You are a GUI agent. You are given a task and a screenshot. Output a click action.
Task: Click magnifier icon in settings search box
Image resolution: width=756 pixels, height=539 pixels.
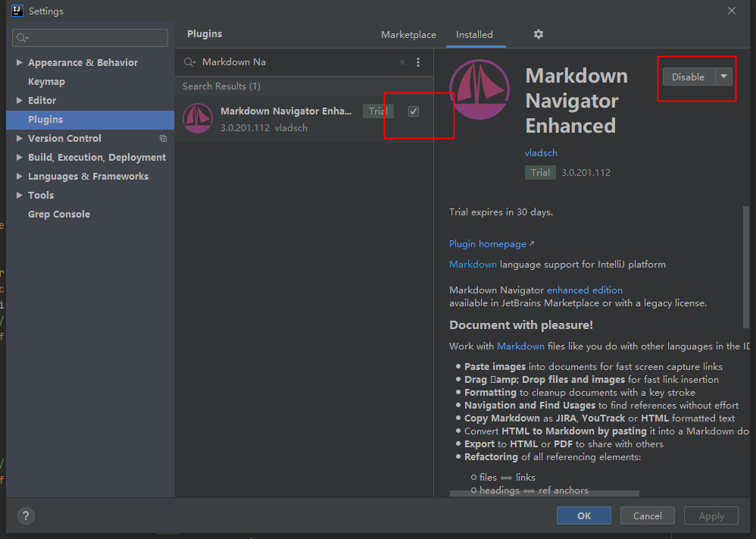[22, 38]
